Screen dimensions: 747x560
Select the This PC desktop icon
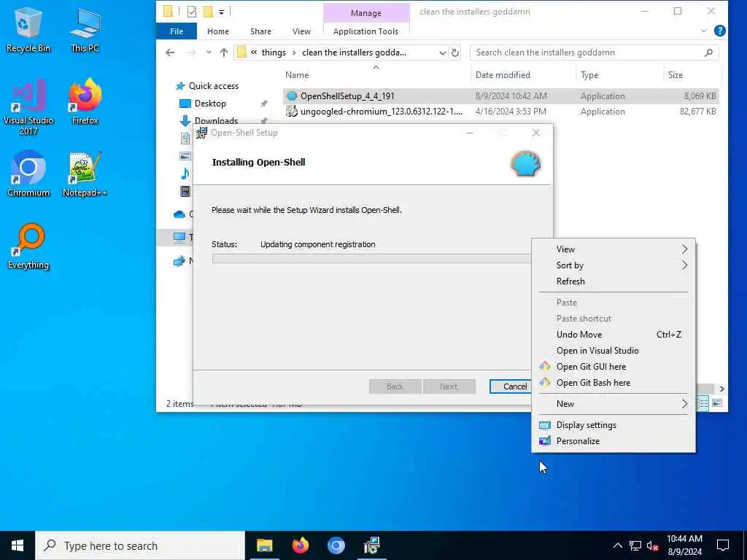click(85, 29)
